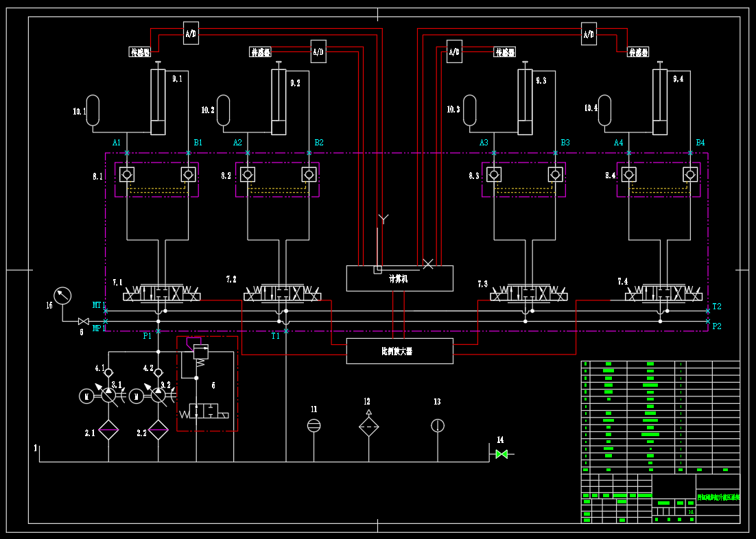Click tank label 1
The height and width of the screenshot is (539, 756).
(x=35, y=448)
